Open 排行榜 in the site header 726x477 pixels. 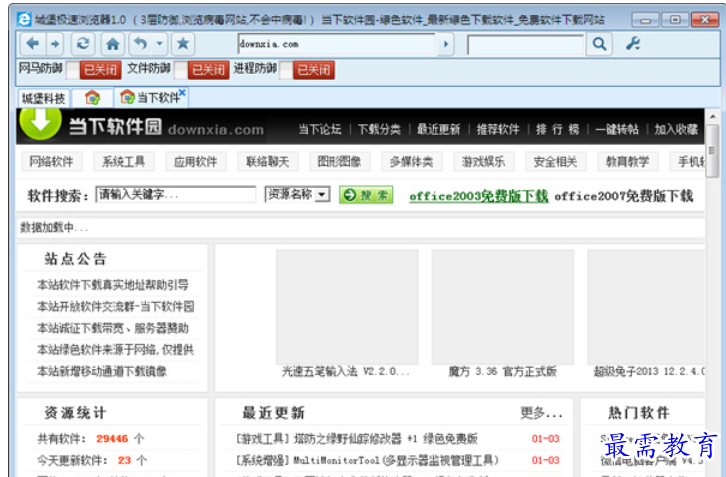(557, 129)
